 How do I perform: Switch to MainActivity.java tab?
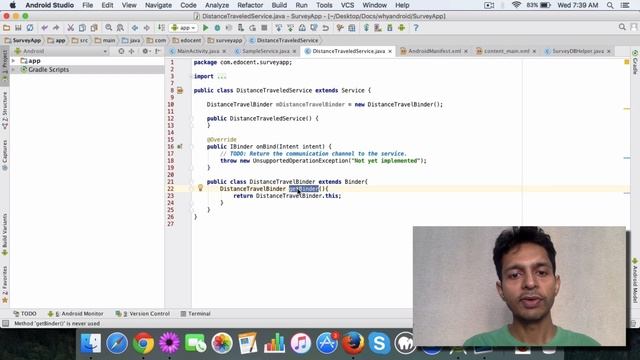(198, 51)
